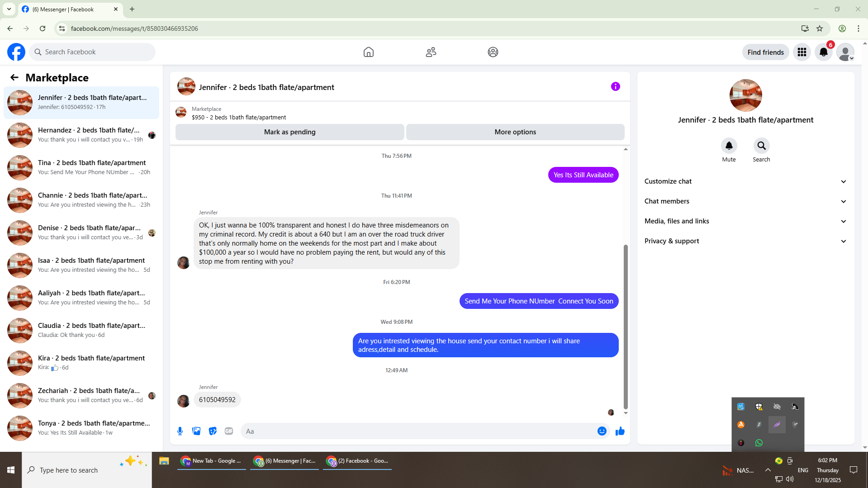Open the Chrome profile icon
Image resolution: width=868 pixels, height=488 pixels.
842,28
